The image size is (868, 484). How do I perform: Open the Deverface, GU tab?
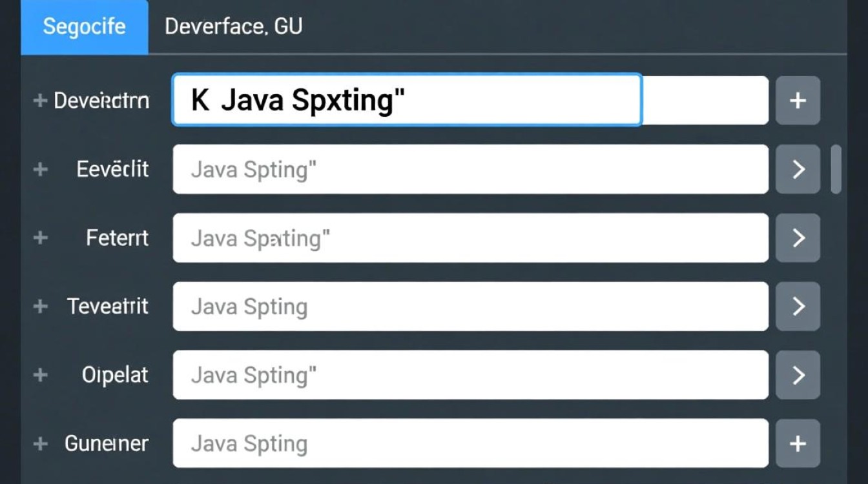[x=232, y=27]
